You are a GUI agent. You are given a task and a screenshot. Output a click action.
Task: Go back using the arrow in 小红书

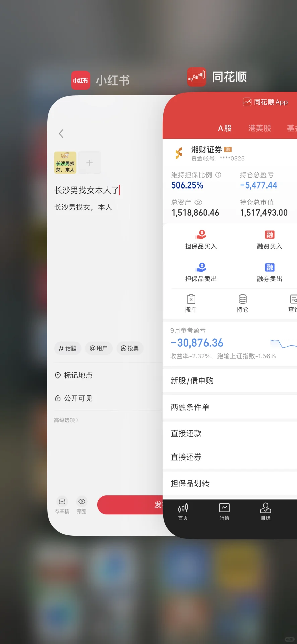[61, 133]
